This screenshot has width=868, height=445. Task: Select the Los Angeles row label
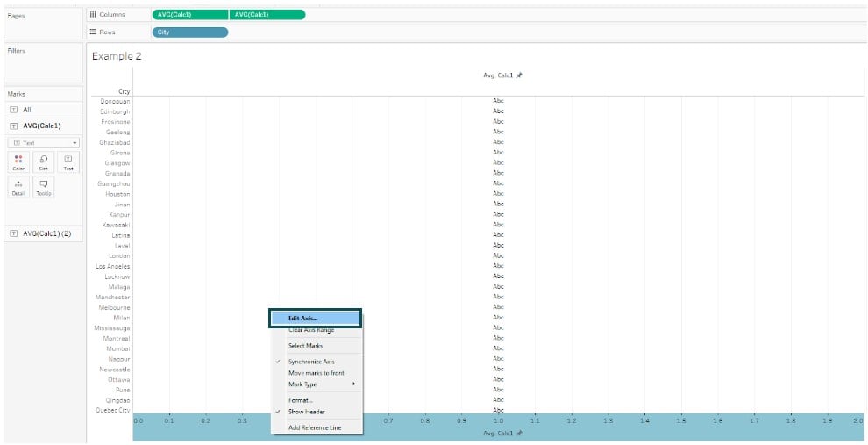[113, 267]
